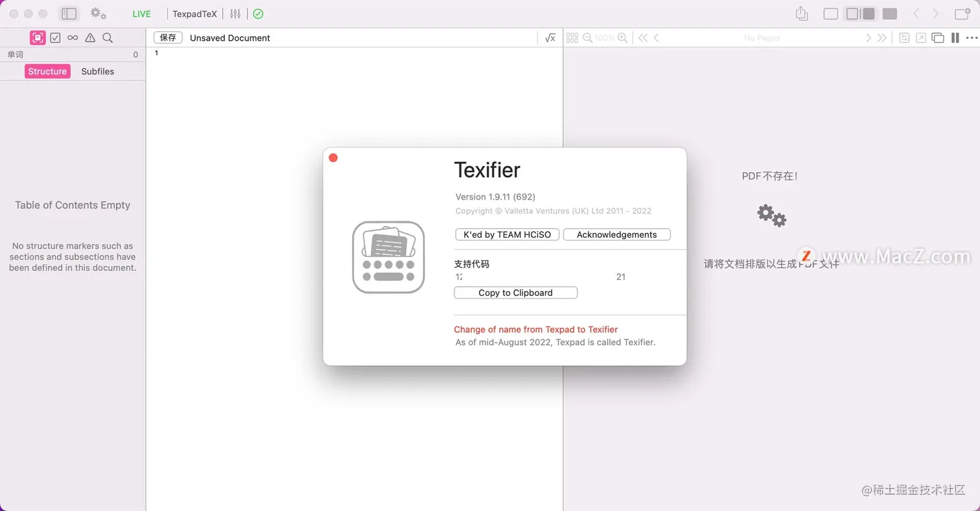Screen dimensions: 980x511
Task: Click the 支持代码 label
Action: [x=472, y=264]
